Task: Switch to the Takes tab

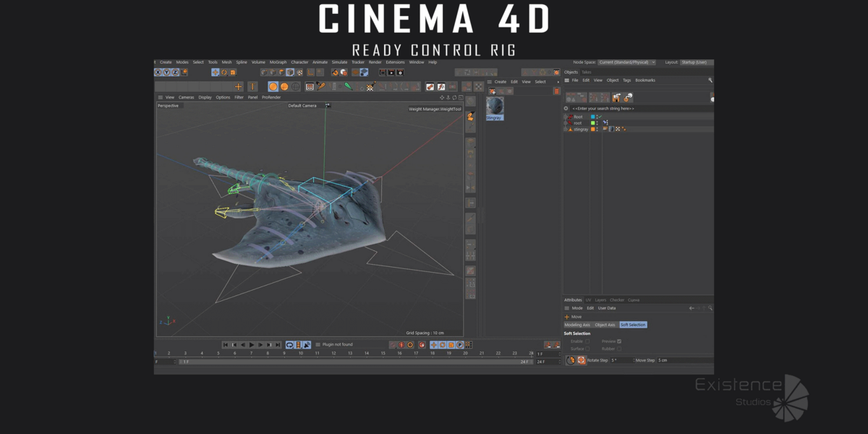Action: coord(586,72)
